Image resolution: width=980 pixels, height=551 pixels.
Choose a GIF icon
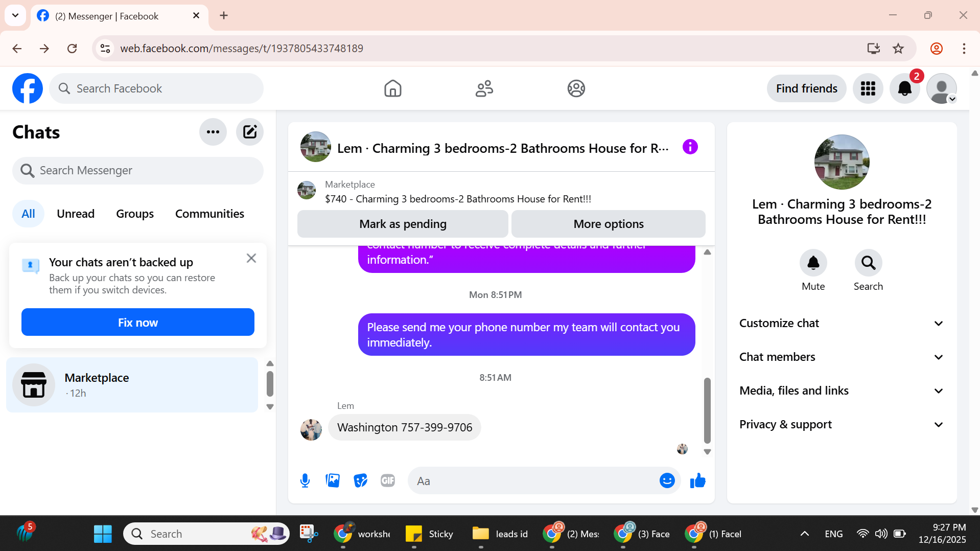point(388,480)
